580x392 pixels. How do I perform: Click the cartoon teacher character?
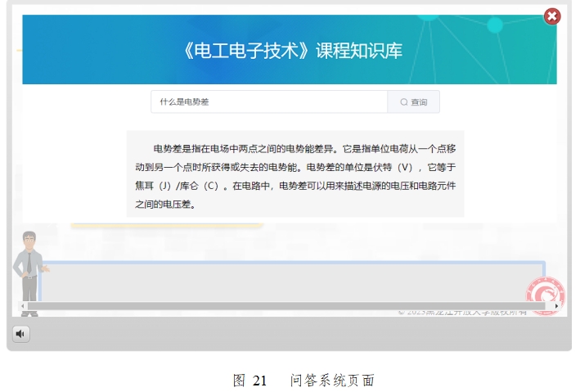[x=30, y=270]
